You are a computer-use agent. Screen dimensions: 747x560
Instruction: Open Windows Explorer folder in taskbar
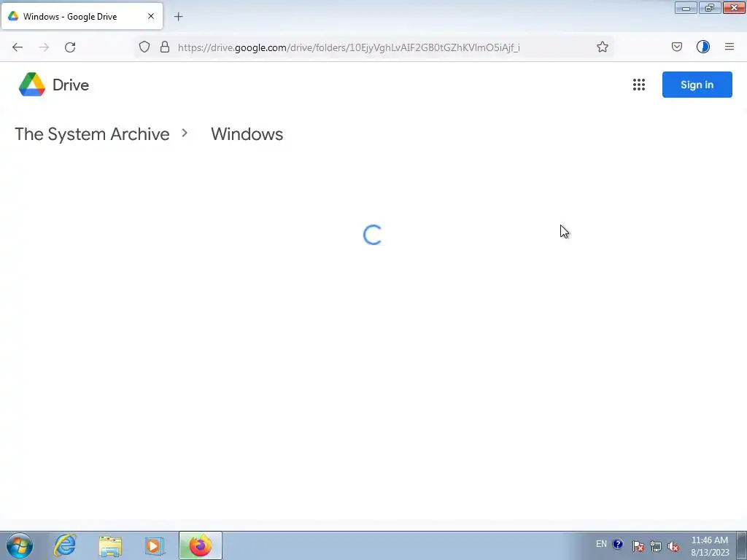click(110, 546)
